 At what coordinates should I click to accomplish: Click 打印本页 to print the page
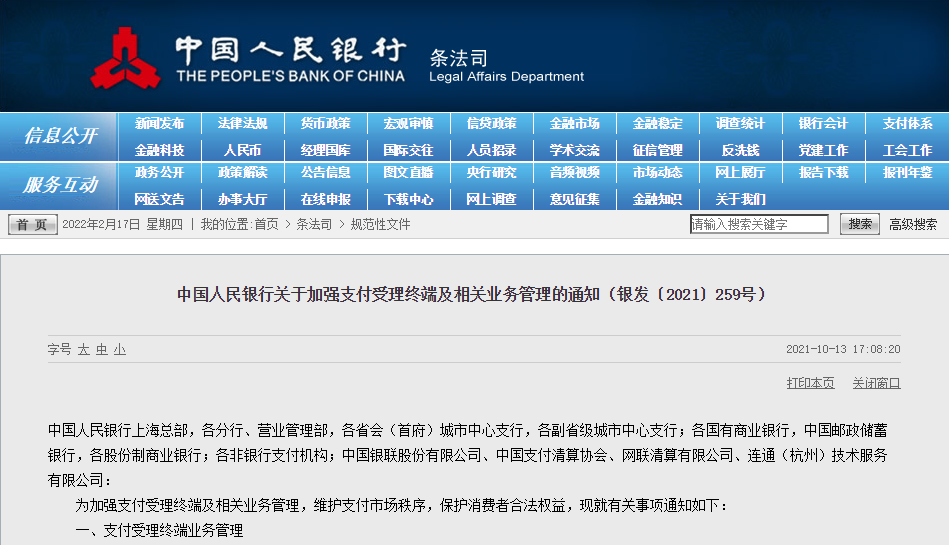(810, 383)
